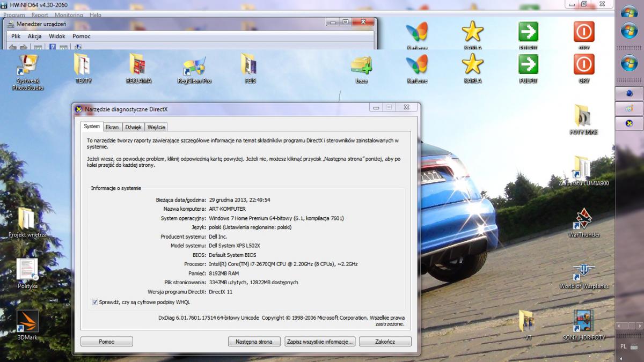Click the Windows 7 Home Premium system text

(276, 218)
